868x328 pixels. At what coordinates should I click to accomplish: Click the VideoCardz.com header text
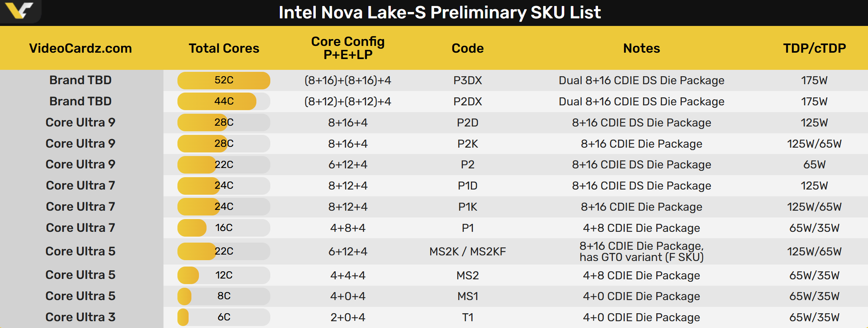click(x=80, y=48)
